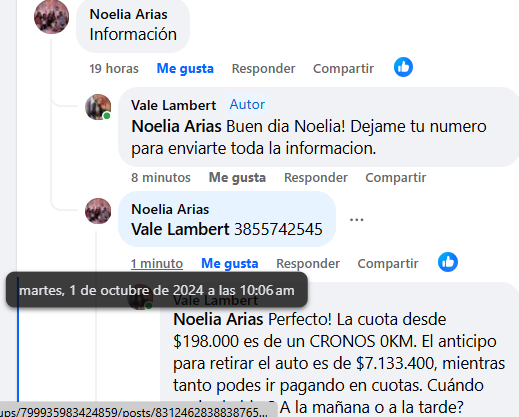Click the Noelia Arias mention in the Perfecto reply
The image size is (519, 417).
pyautogui.click(x=218, y=319)
